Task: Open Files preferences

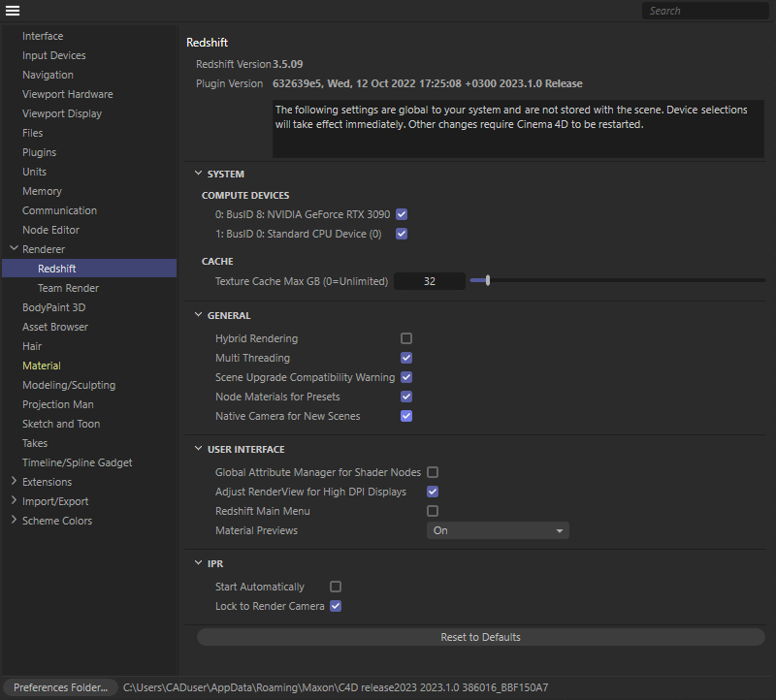Action: [33, 133]
